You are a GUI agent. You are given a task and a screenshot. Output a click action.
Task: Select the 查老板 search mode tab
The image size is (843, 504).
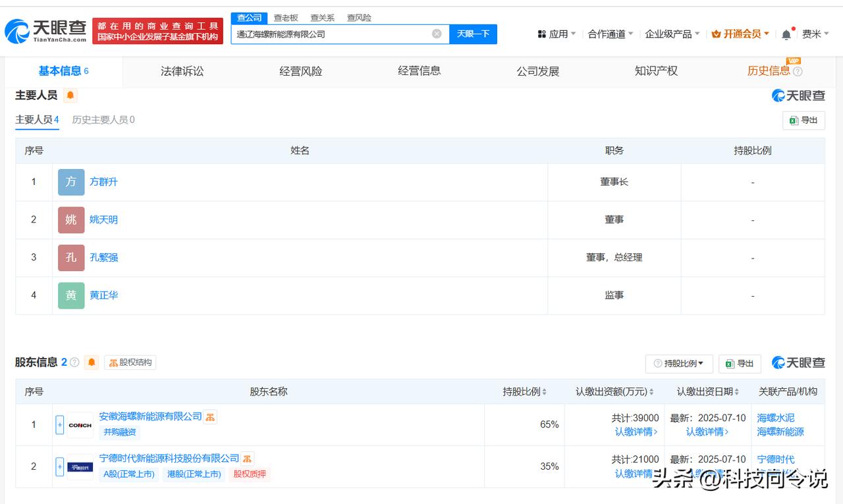286,18
